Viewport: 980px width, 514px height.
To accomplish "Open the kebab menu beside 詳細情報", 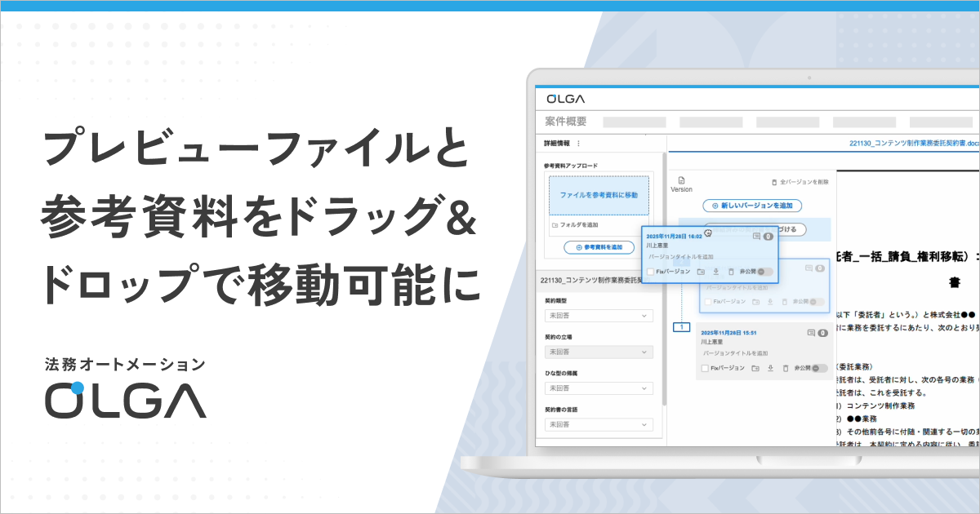I will [578, 142].
